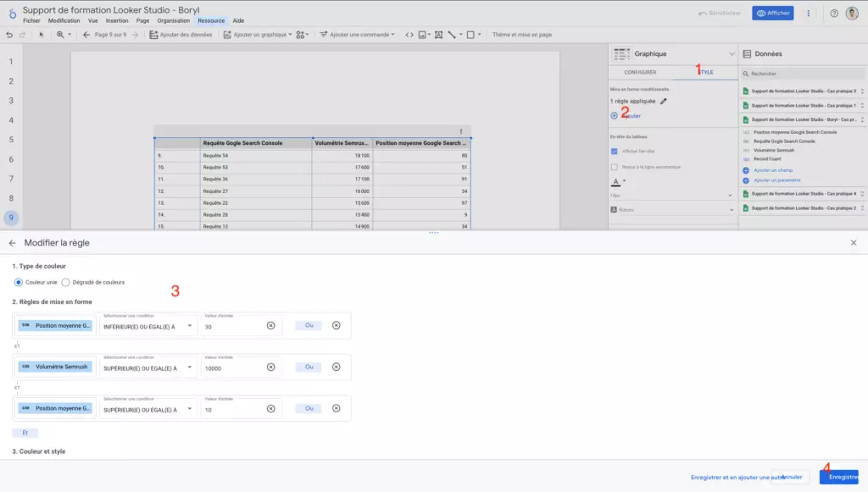868x492 pixels.
Task: Open the condition dropdown for the value 10 row
Action: point(147,410)
